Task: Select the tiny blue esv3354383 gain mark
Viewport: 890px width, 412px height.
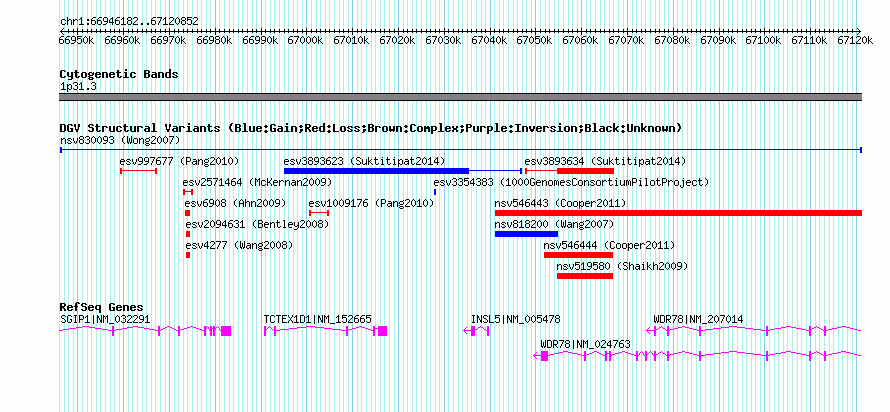Action: [435, 192]
